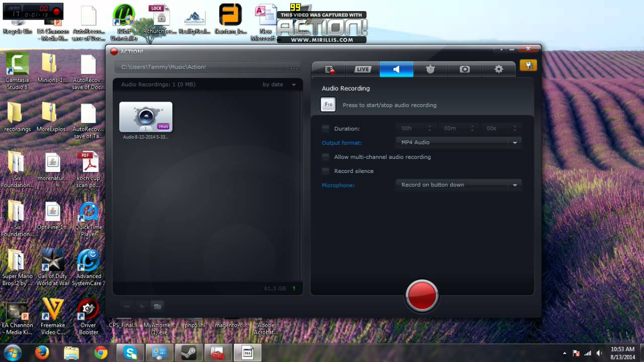This screenshot has width=644, height=362.
Task: Open the video recording tab
Action: coord(329,69)
